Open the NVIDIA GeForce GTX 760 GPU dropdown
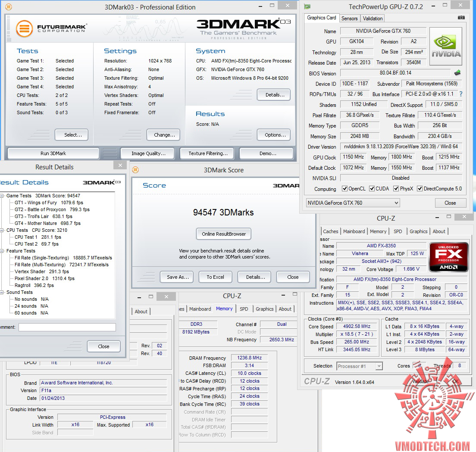 click(353, 203)
